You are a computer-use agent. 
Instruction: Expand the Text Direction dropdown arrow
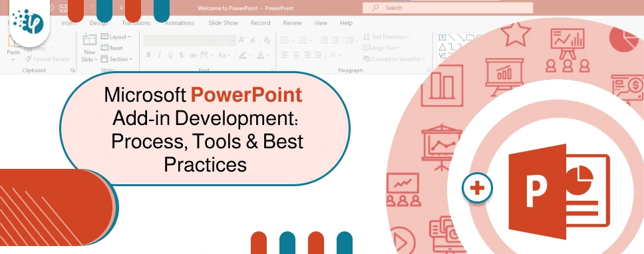pos(408,37)
